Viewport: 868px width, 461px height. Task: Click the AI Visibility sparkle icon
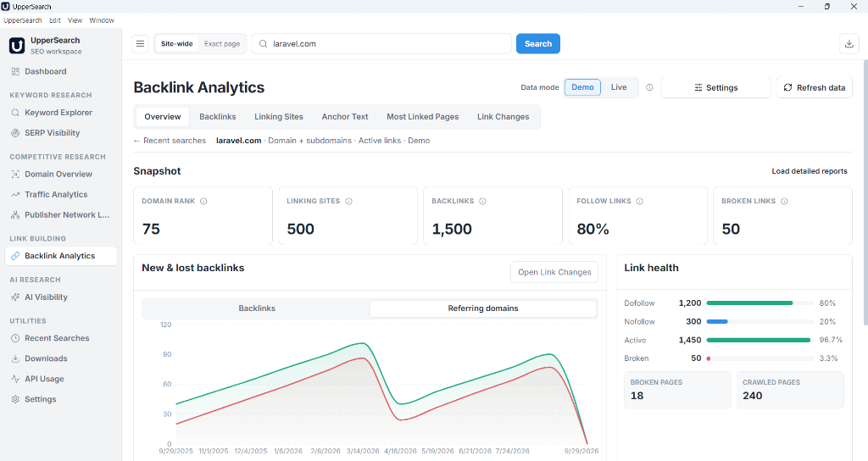[x=15, y=297]
